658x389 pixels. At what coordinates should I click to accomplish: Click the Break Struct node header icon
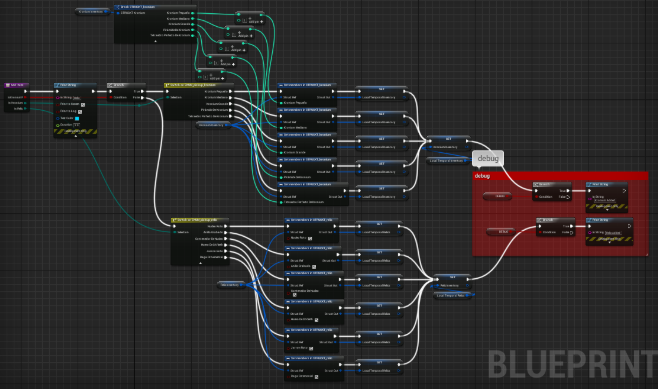tap(118, 7)
